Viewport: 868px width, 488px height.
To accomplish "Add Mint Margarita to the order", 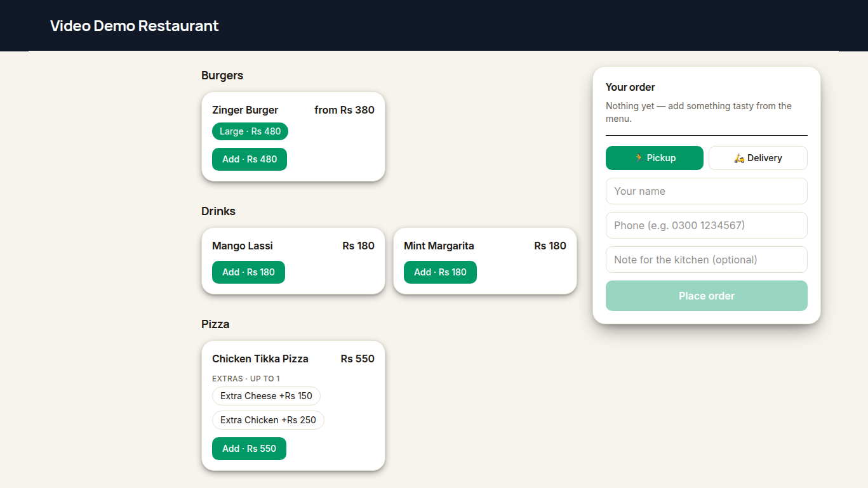I will pos(440,272).
